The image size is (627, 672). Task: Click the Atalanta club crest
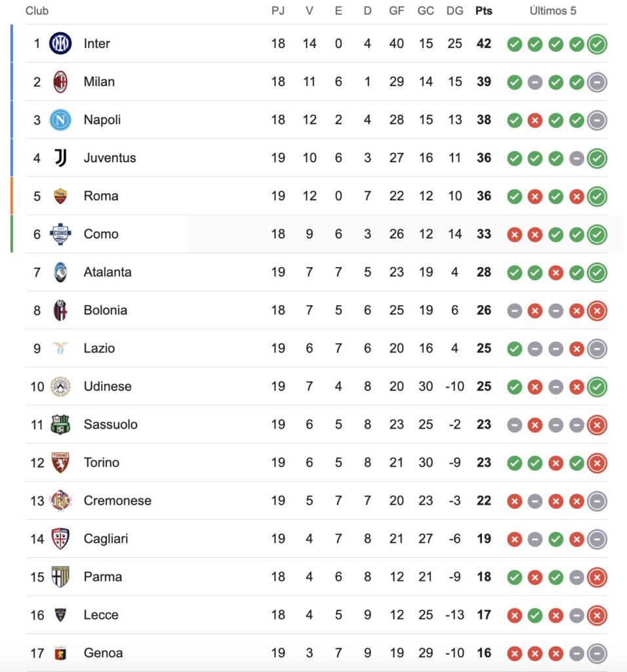(60, 272)
